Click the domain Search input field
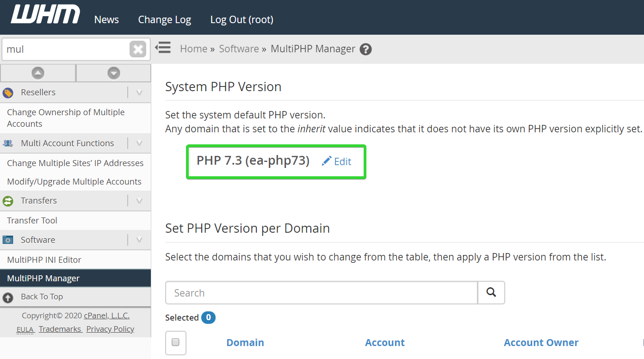Viewport: 644px width, 359px height. pyautogui.click(x=321, y=292)
